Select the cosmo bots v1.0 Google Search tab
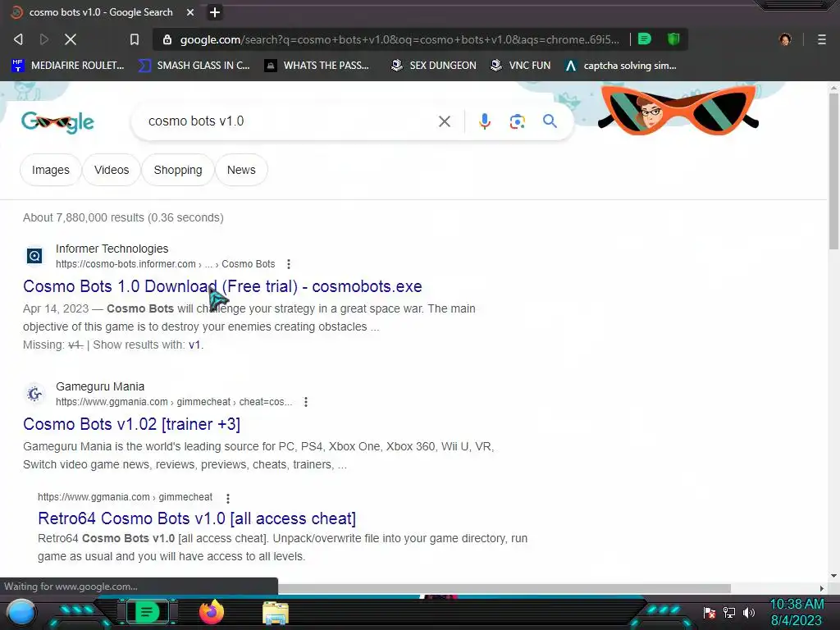Screen dimensions: 840x630 pyautogui.click(x=101, y=12)
